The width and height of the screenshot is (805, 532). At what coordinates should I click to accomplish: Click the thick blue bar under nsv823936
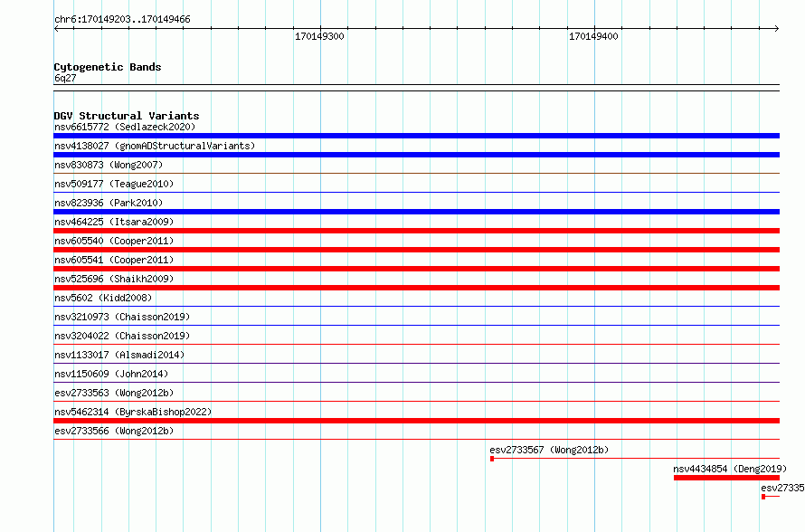click(416, 212)
